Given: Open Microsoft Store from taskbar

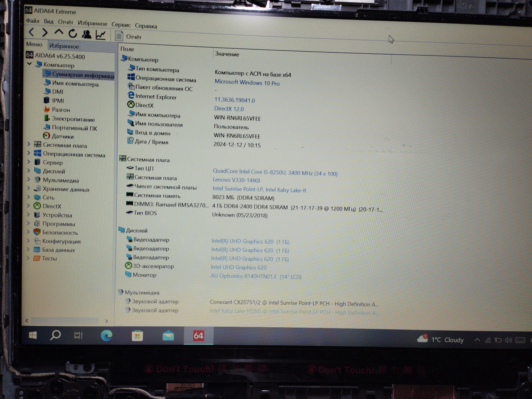Looking at the screenshot, I should (137, 336).
